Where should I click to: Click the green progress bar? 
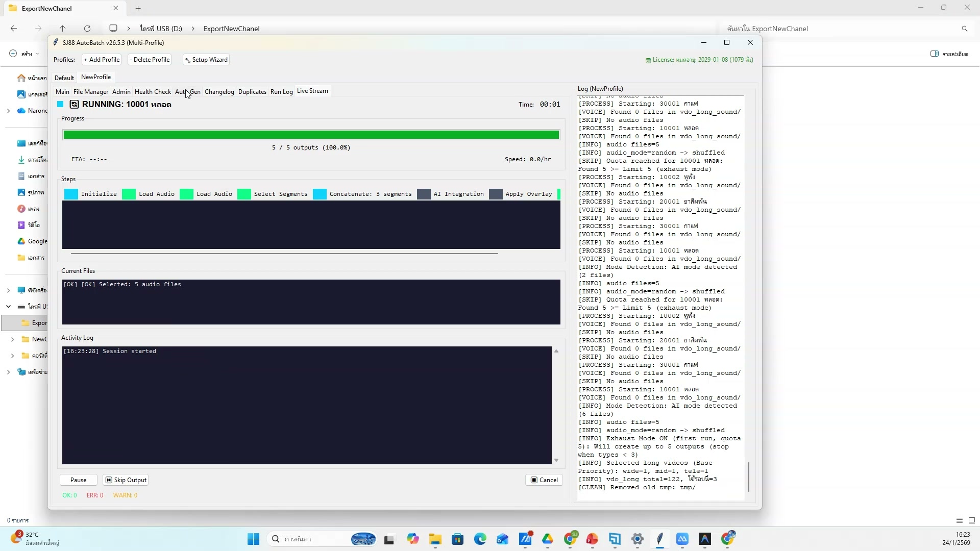pyautogui.click(x=311, y=135)
